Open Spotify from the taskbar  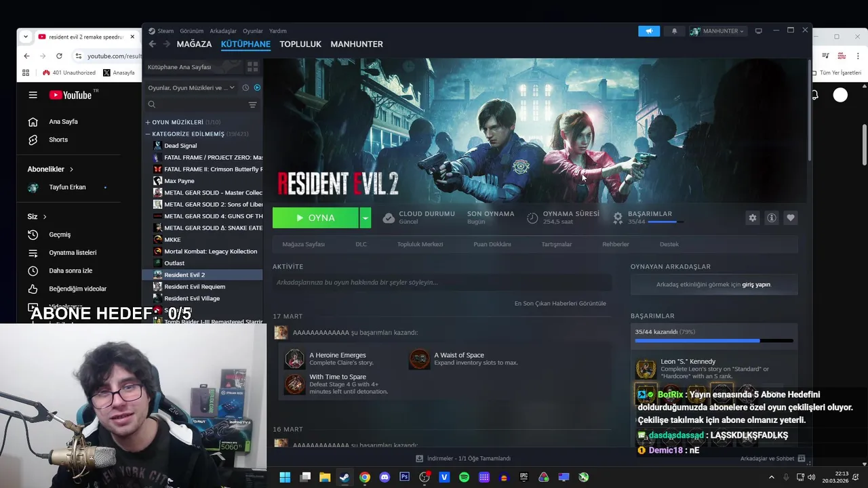coord(464,477)
